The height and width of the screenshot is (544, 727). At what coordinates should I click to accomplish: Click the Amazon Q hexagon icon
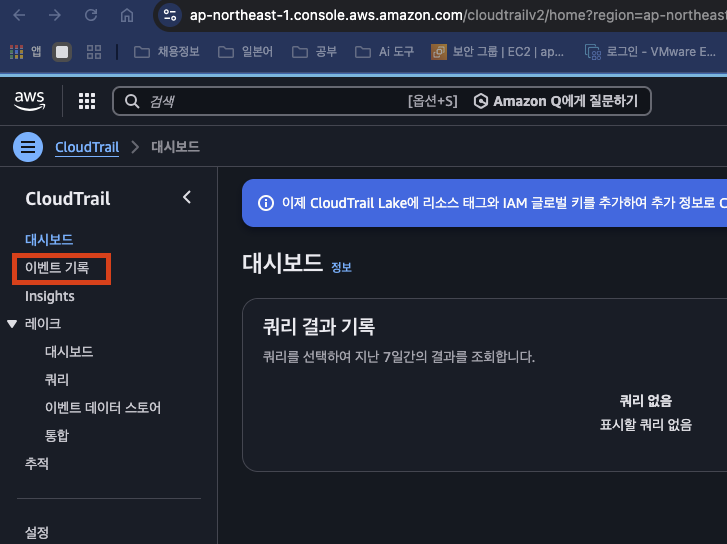click(x=481, y=101)
